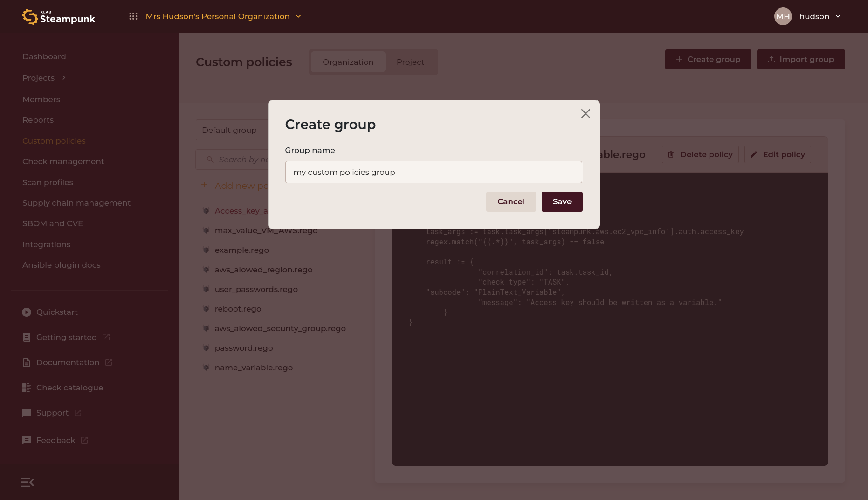Click the Feedback message icon
This screenshot has width=868, height=500.
(27, 440)
